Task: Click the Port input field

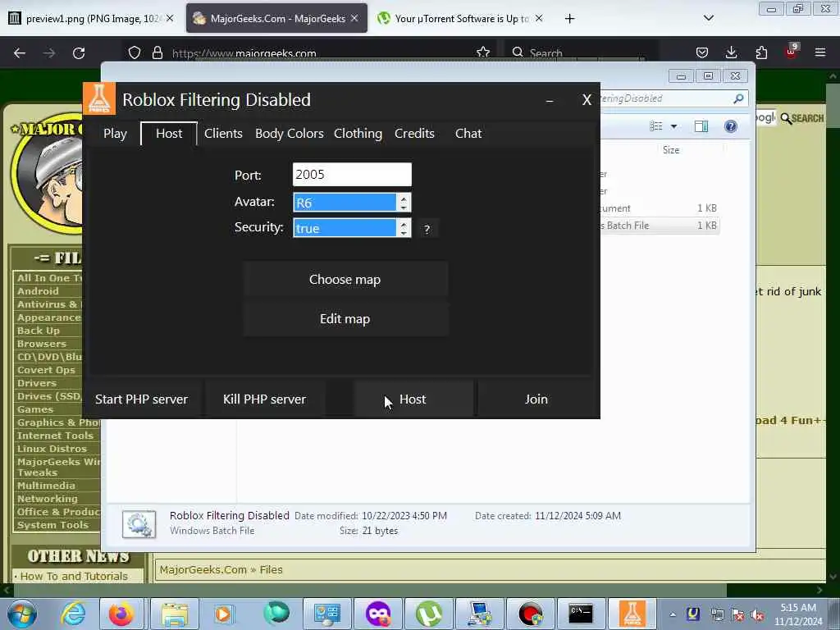Action: point(352,175)
